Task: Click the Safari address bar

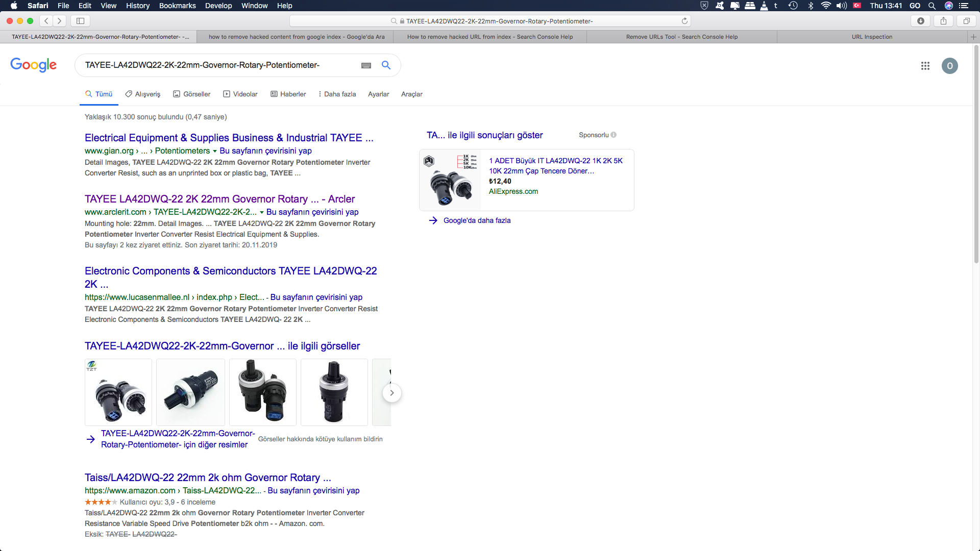Action: (490, 21)
